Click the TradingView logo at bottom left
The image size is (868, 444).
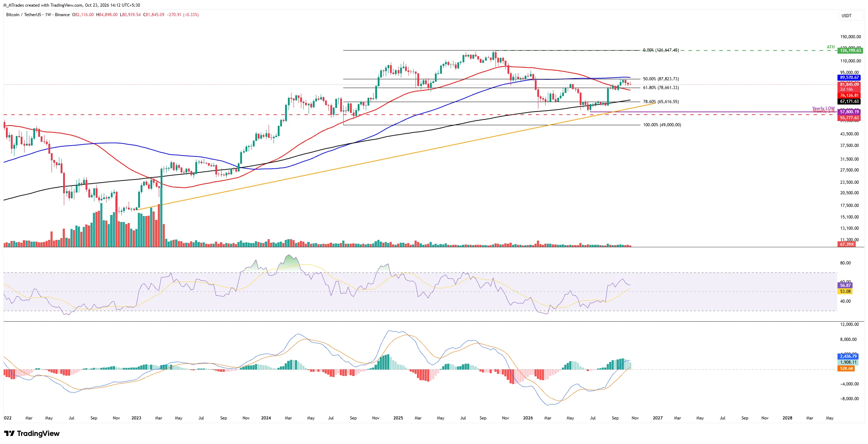32,433
